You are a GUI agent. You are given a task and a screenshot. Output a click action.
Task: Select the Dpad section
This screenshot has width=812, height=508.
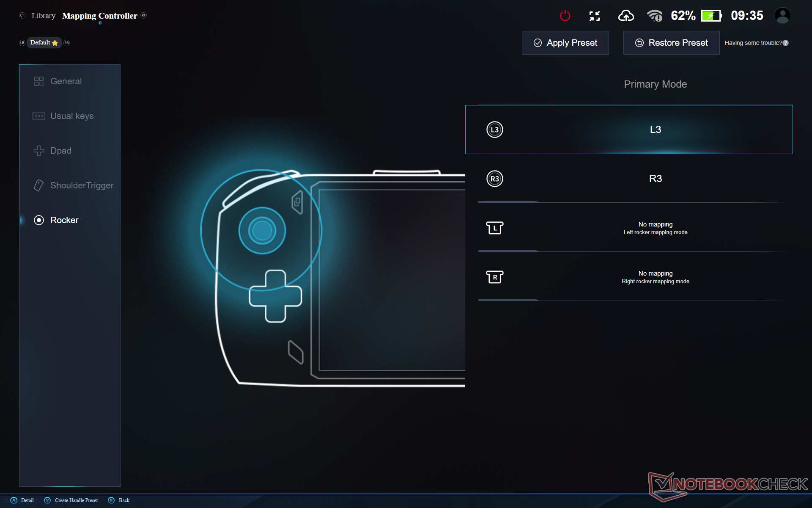click(x=61, y=151)
